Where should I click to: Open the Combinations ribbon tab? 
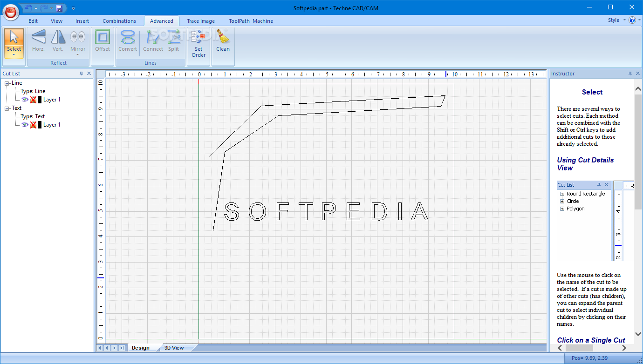(119, 21)
